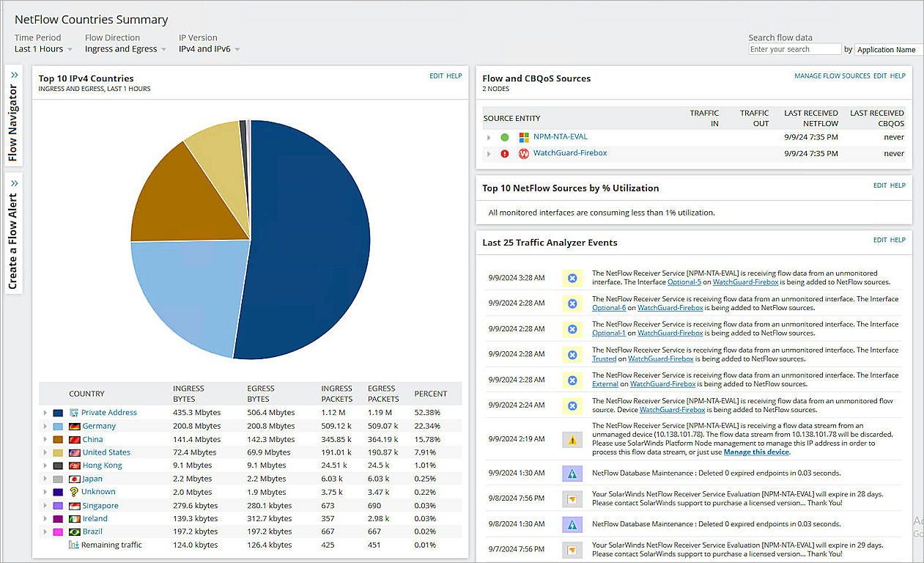Click the Search flow data input field

(794, 49)
